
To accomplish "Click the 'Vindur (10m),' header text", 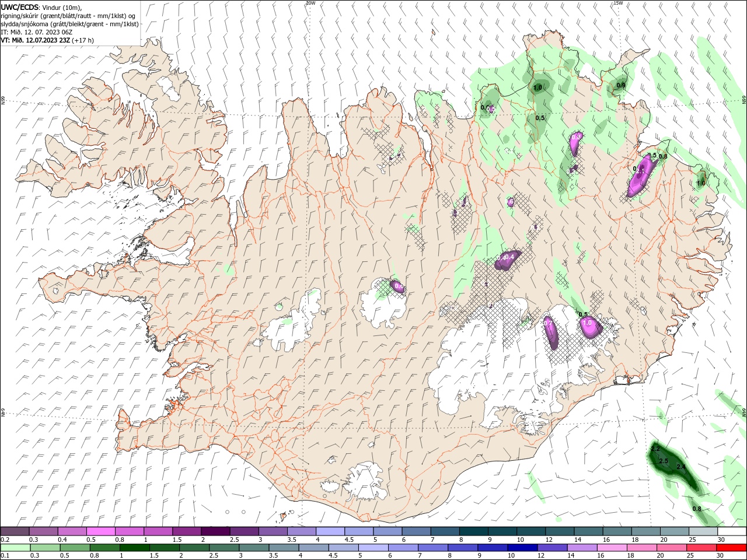I will (62, 7).
